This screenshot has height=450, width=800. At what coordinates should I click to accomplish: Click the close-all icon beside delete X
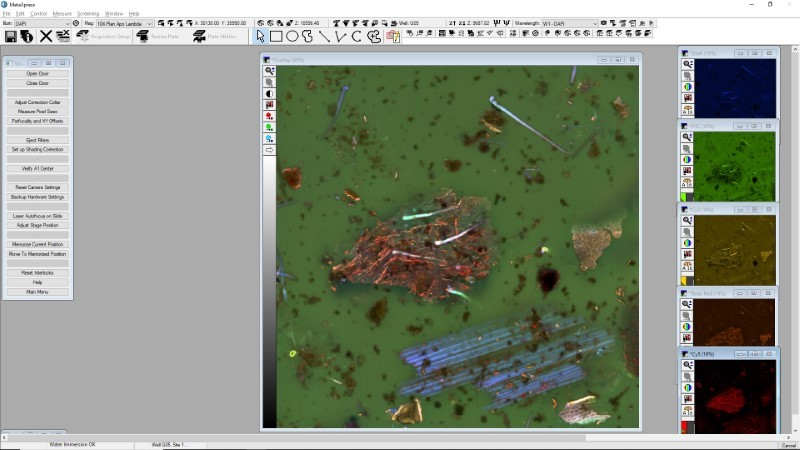(63, 36)
